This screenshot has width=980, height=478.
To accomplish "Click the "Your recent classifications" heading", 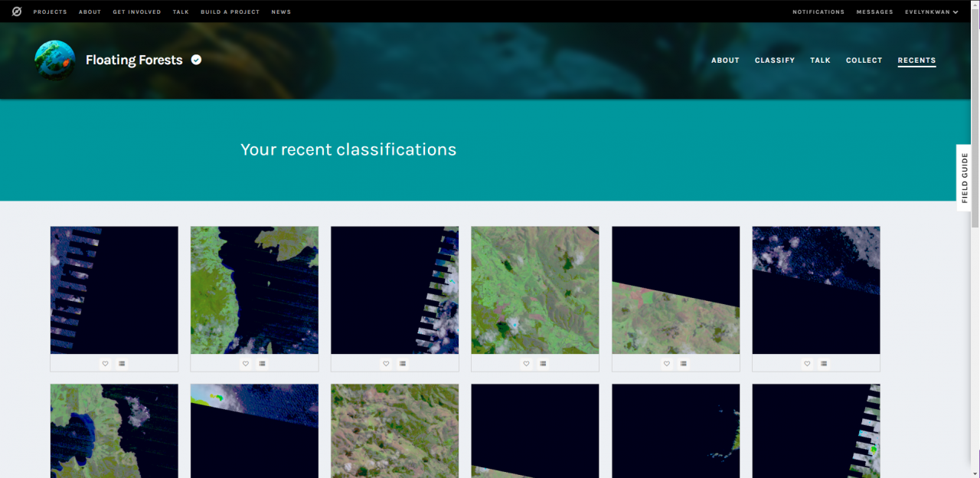I will click(348, 150).
